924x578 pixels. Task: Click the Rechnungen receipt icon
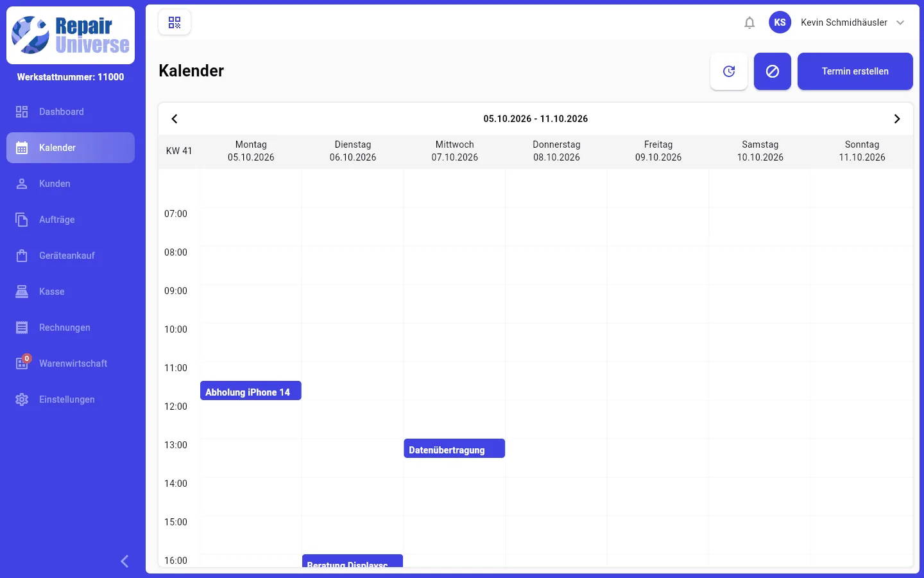22,328
